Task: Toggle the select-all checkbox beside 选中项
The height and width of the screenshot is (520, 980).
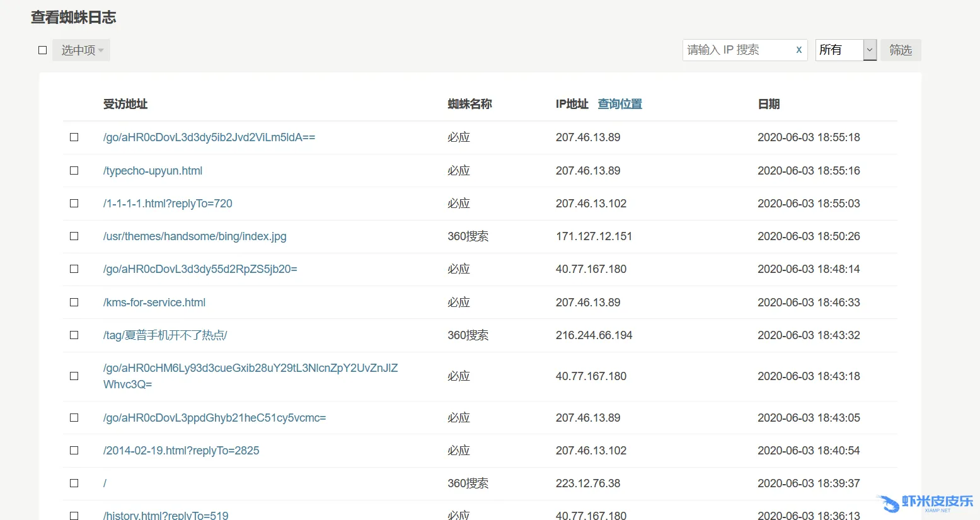Action: [43, 50]
